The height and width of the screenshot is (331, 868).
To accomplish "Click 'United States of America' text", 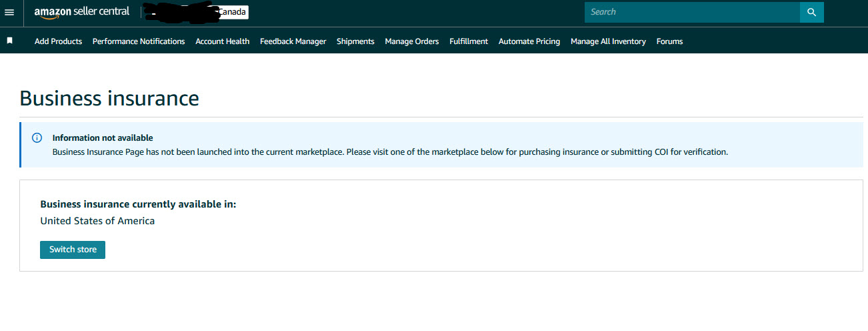I will [97, 221].
